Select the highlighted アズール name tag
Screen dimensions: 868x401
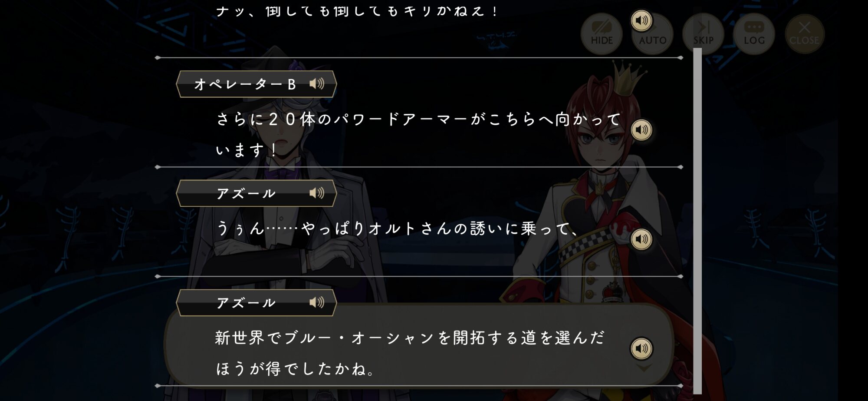pyautogui.click(x=256, y=303)
